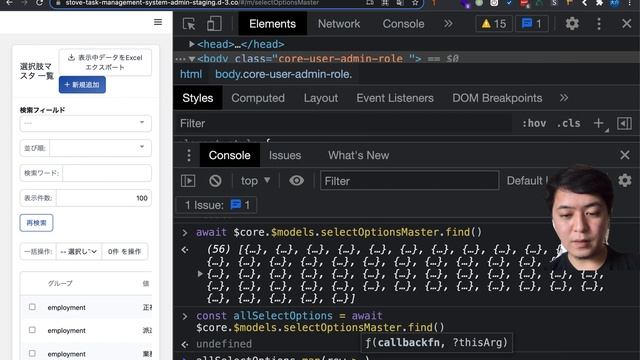
Task: Click the 1 Issue button
Action: pyautogui.click(x=217, y=205)
